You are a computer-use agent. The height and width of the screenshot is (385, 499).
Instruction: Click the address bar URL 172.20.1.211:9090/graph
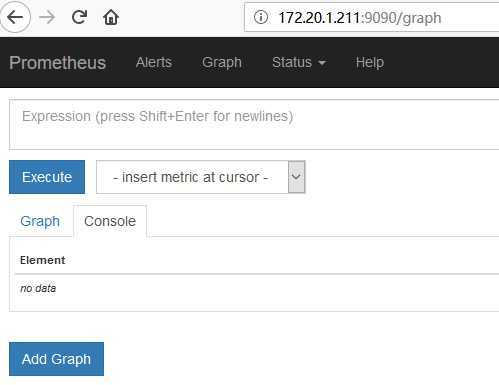[x=360, y=18]
